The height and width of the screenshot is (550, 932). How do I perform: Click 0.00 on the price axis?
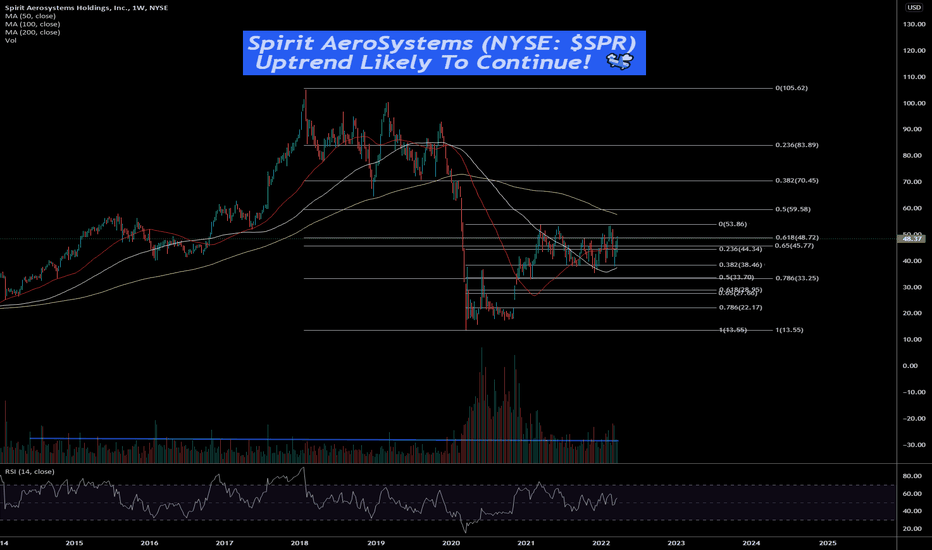[911, 366]
